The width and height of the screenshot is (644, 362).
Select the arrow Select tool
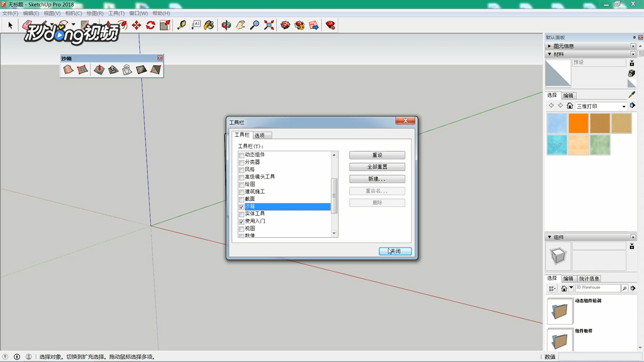tap(10, 25)
